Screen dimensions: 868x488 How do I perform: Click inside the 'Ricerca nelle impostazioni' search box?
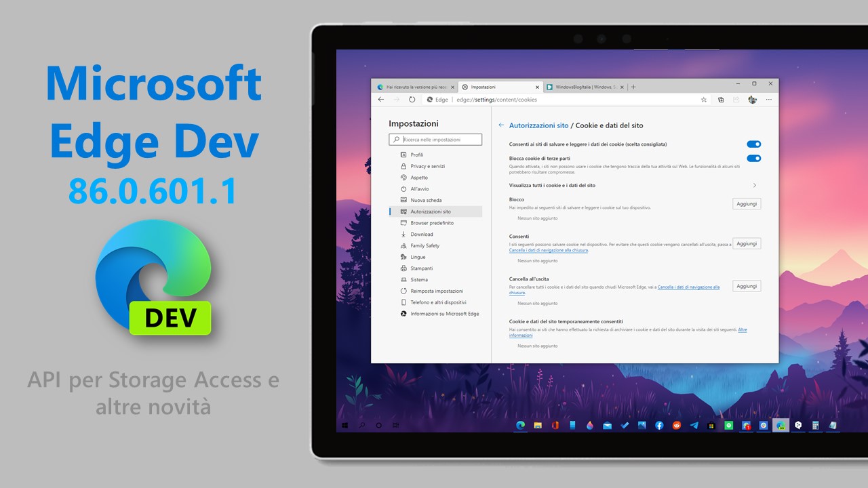pyautogui.click(x=435, y=139)
